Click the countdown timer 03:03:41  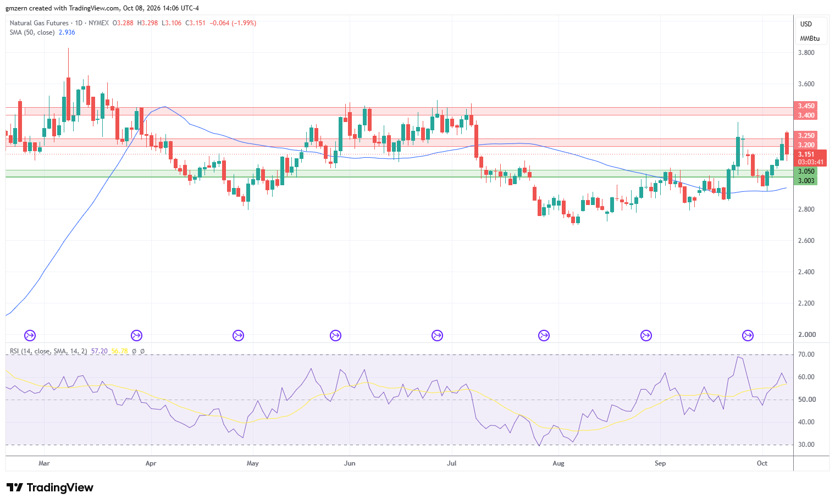811,162
